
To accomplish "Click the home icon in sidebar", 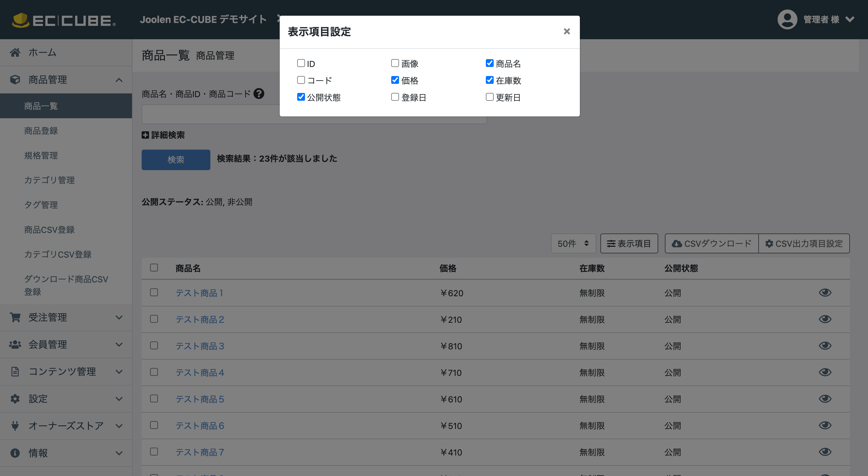I will click(15, 52).
